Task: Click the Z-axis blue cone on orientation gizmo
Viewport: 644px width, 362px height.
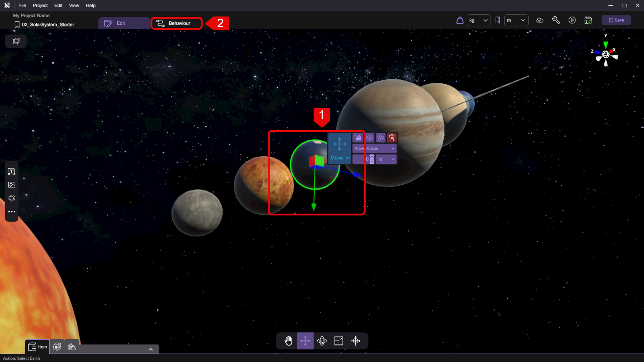Action: pos(597,52)
